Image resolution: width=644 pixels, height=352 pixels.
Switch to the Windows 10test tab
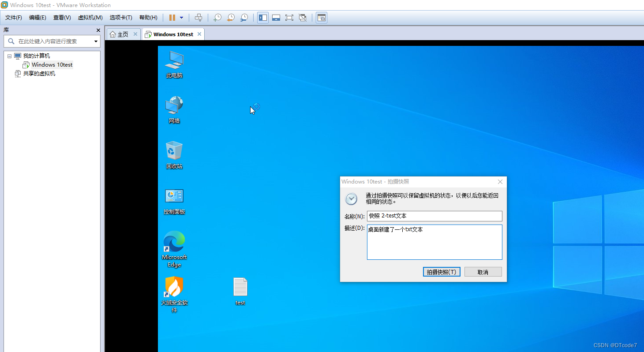point(173,34)
